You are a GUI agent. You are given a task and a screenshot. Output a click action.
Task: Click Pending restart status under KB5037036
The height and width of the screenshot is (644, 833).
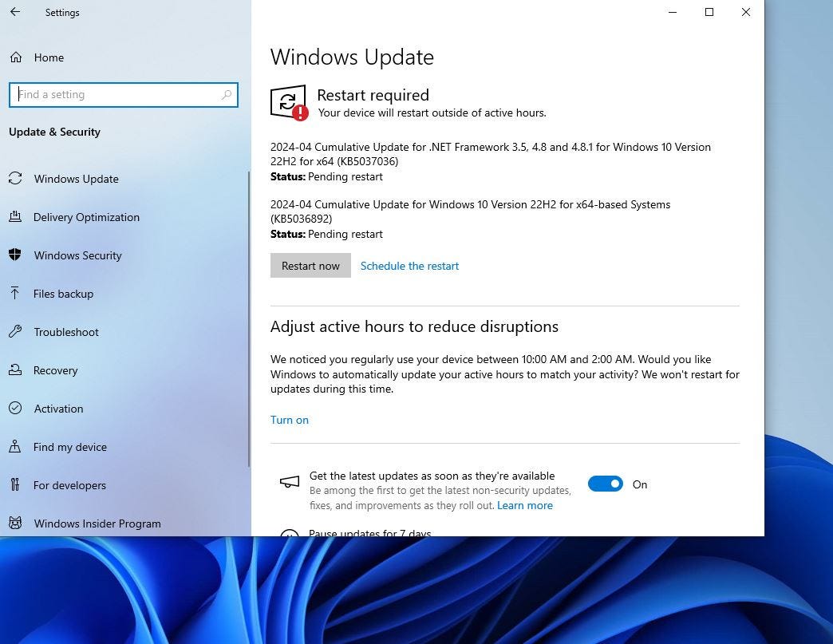[x=345, y=176]
